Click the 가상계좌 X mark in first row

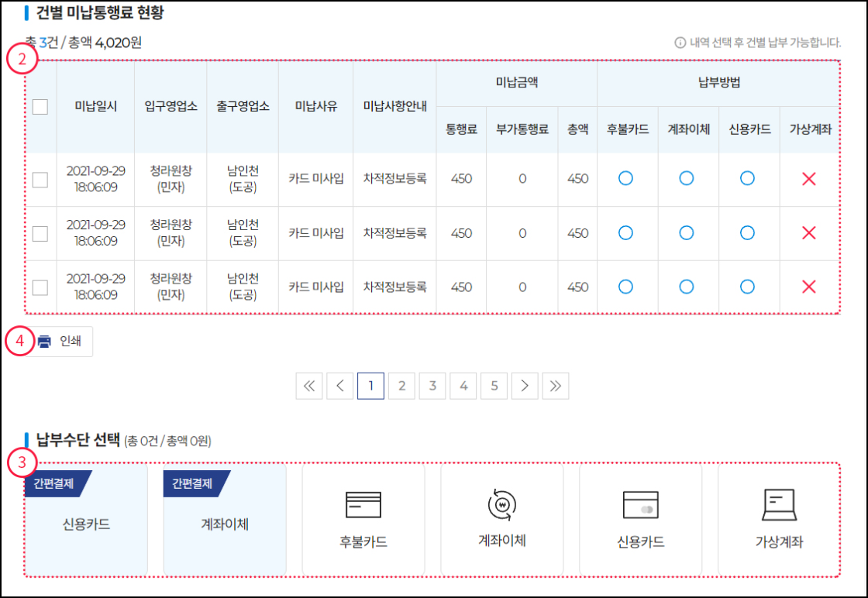[809, 178]
